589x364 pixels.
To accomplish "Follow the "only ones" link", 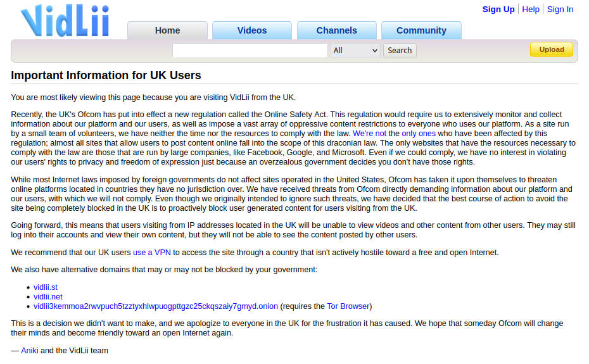I will pos(419,134).
